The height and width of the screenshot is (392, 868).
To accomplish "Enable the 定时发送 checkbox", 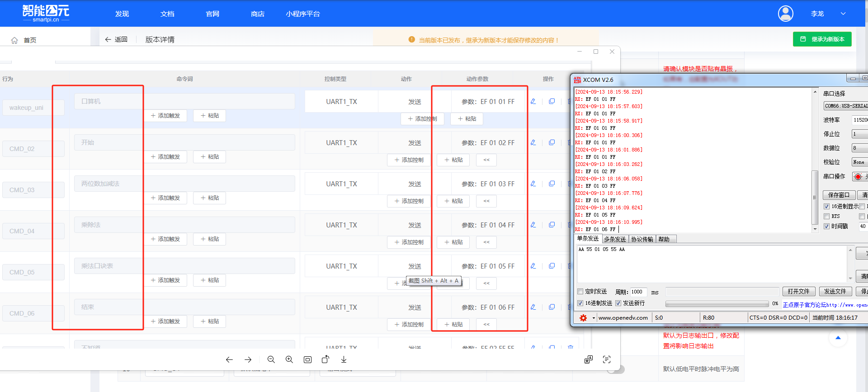I will [580, 292].
